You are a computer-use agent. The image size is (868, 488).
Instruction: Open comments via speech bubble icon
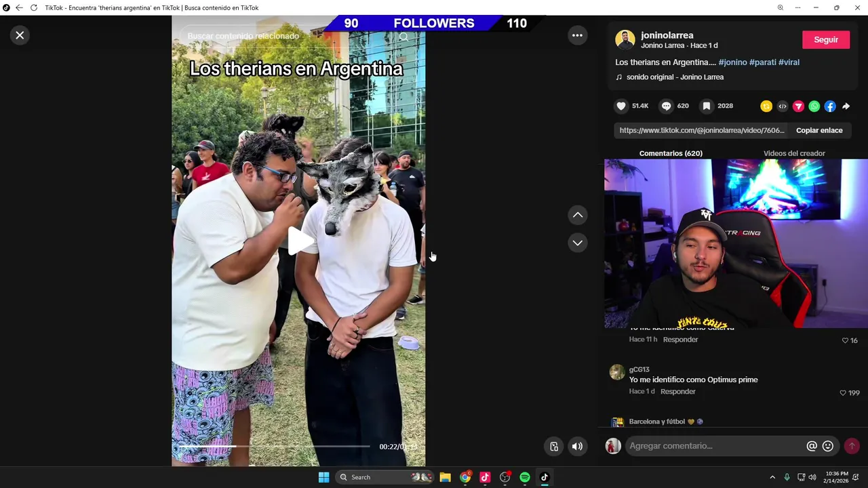tap(667, 106)
